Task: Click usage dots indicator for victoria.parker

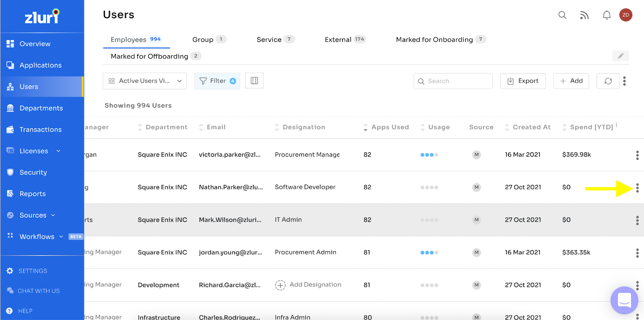Action: pyautogui.click(x=429, y=155)
